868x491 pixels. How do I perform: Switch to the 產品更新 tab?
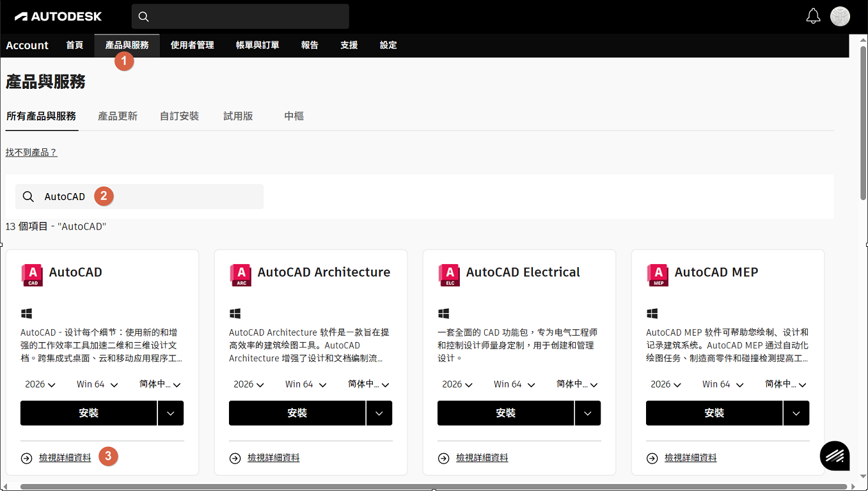[118, 116]
